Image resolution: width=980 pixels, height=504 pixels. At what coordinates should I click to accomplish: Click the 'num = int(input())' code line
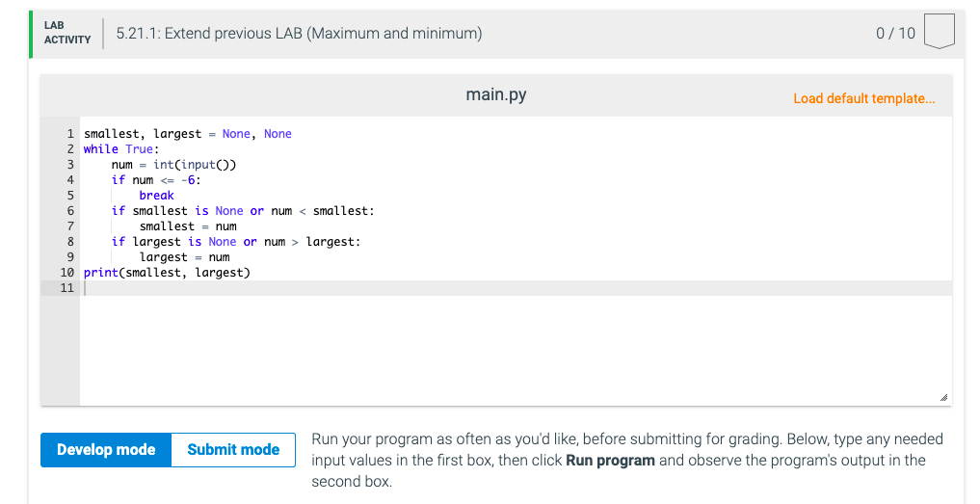coord(173,165)
